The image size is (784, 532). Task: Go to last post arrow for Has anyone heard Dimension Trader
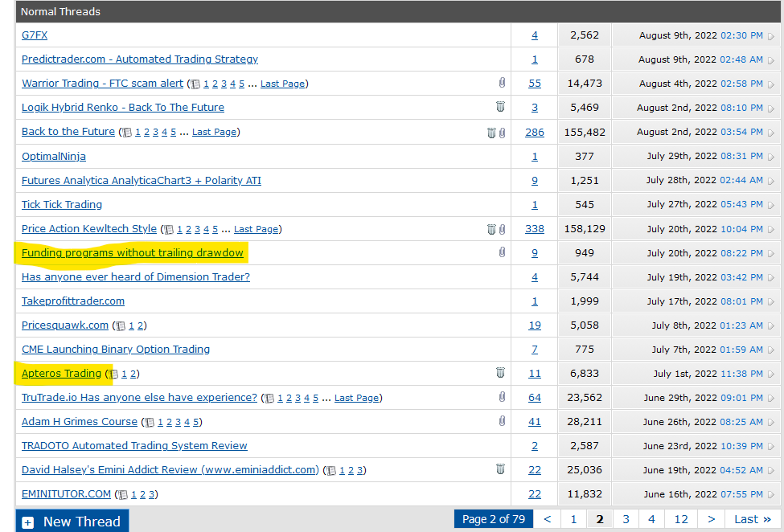pos(771,278)
